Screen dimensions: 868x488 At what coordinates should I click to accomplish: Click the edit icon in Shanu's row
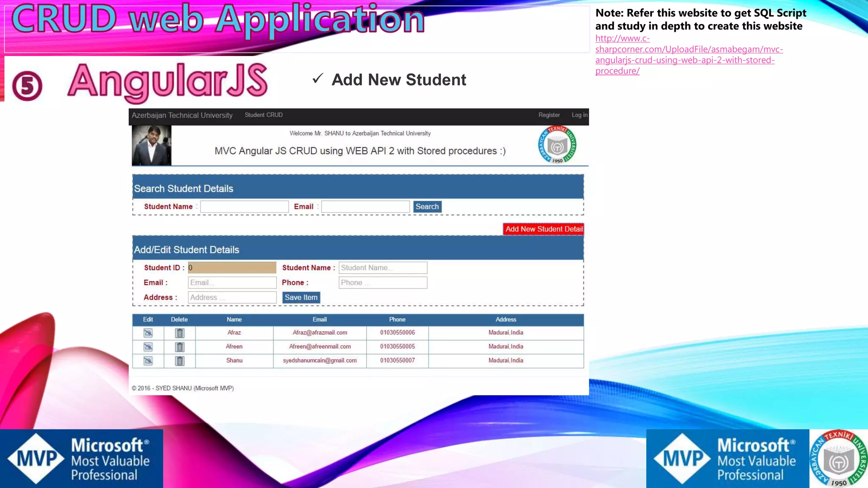[x=148, y=361]
